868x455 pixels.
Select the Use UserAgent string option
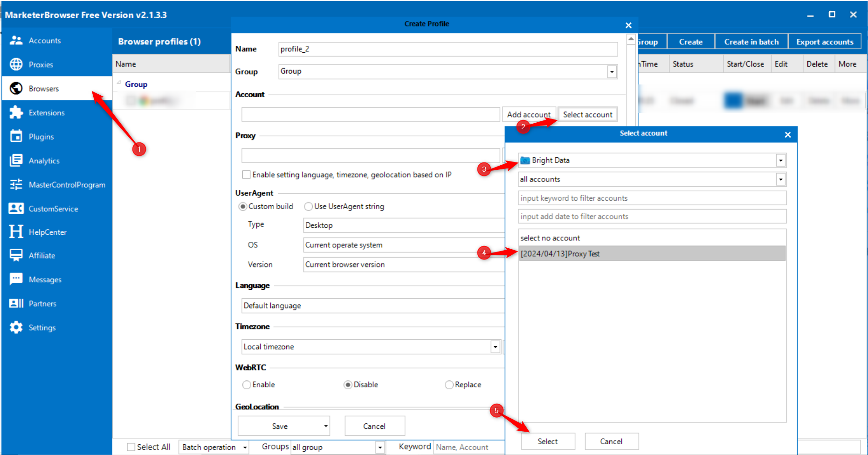308,206
